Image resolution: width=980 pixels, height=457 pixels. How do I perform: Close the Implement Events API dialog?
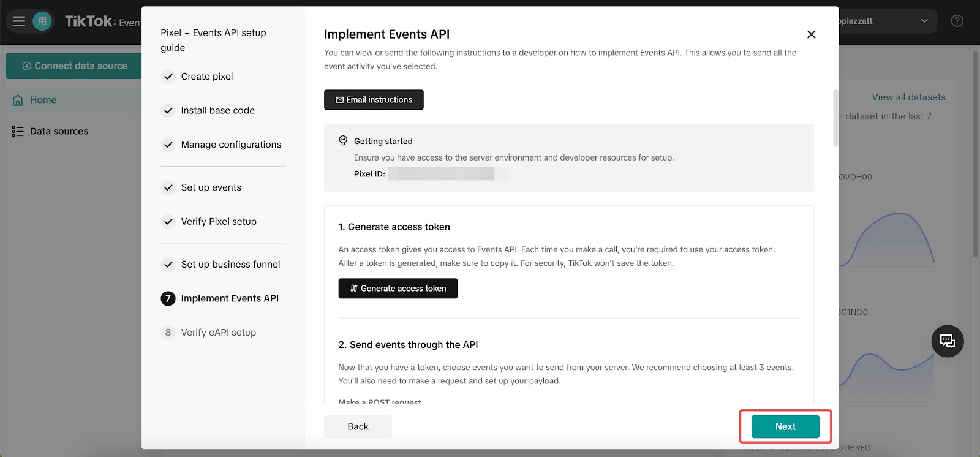(x=811, y=35)
